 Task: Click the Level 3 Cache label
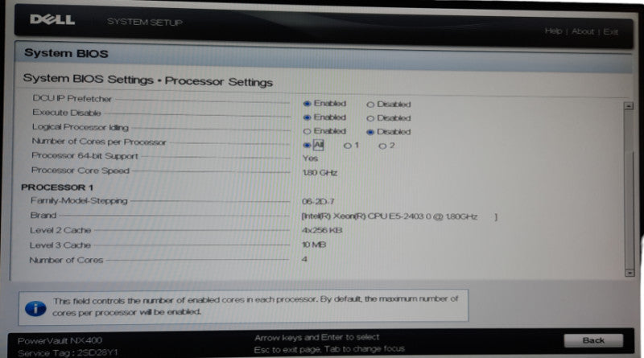point(60,245)
